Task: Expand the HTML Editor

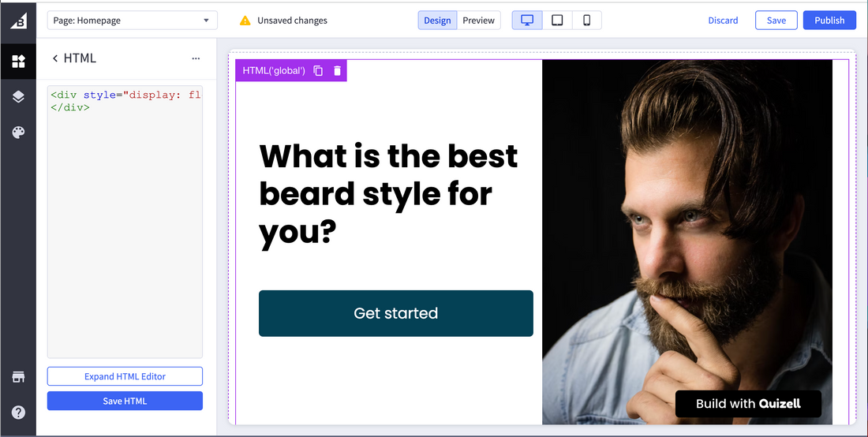Action: tap(125, 376)
